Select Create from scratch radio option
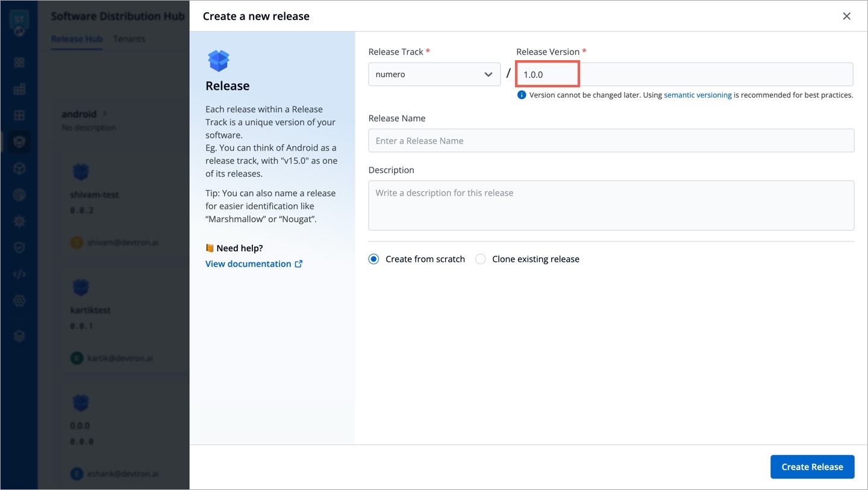 coord(374,259)
